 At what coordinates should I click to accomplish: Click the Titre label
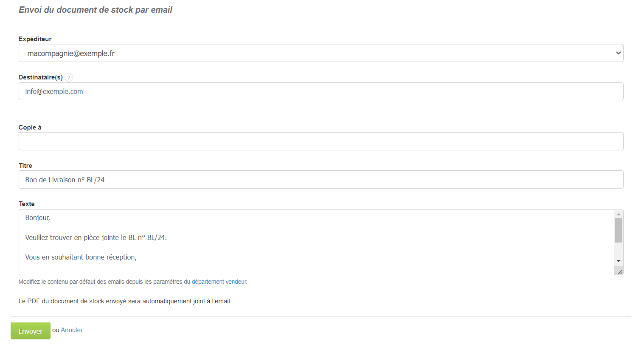tap(25, 166)
